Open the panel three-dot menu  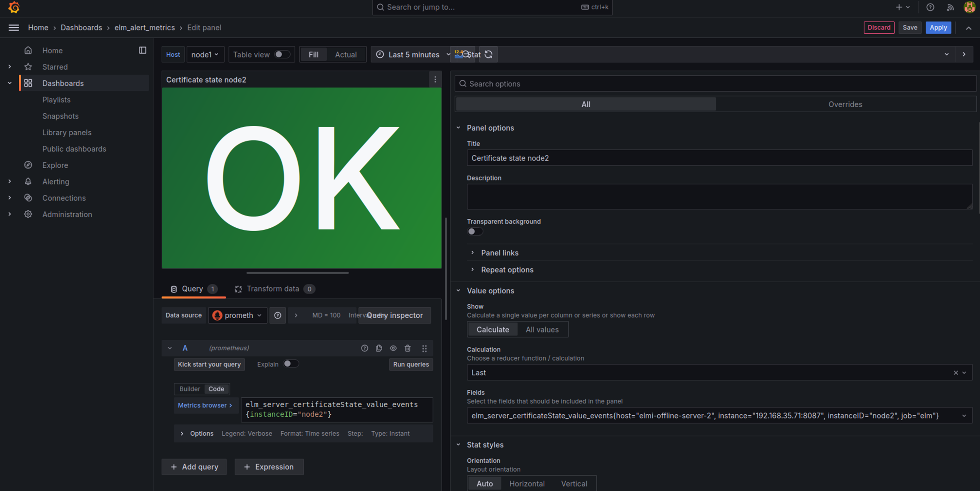pos(435,80)
